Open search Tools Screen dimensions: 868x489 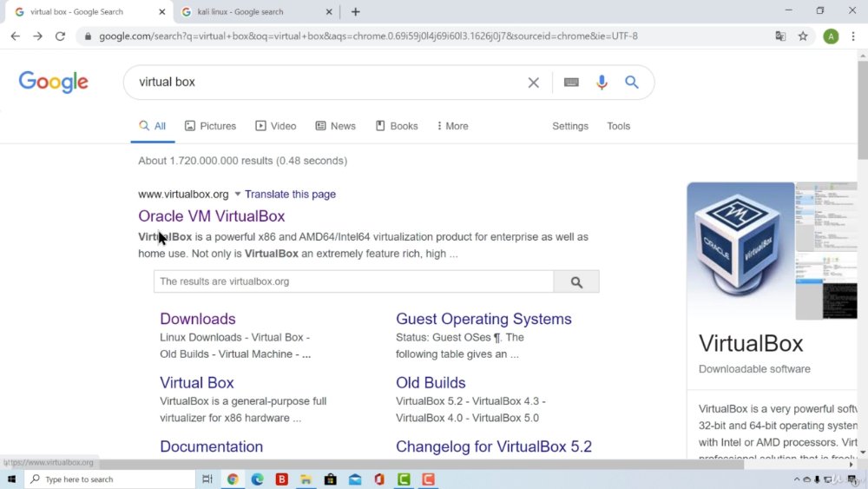618,126
